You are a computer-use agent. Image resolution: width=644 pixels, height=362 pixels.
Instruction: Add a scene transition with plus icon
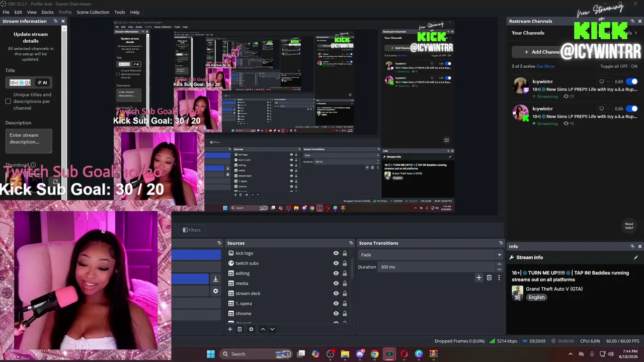[479, 278]
